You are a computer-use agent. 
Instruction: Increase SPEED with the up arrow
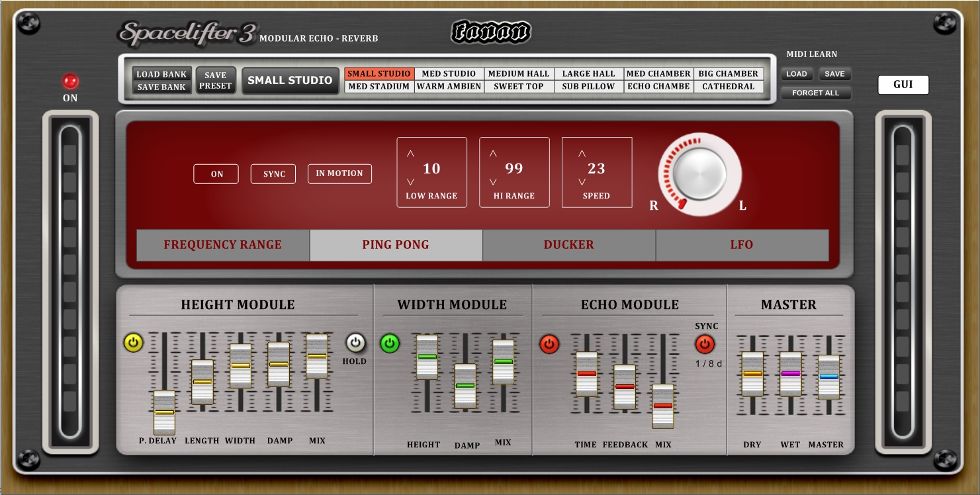[582, 154]
